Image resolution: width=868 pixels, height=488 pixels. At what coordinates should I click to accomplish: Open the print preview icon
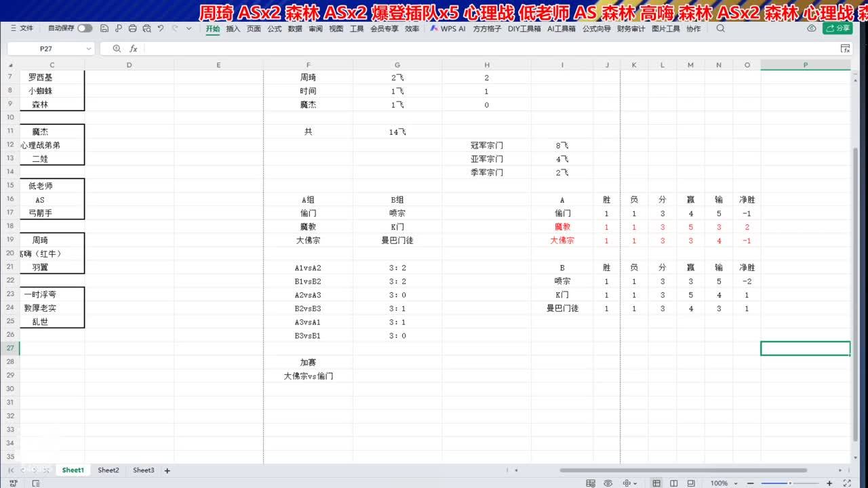click(146, 28)
